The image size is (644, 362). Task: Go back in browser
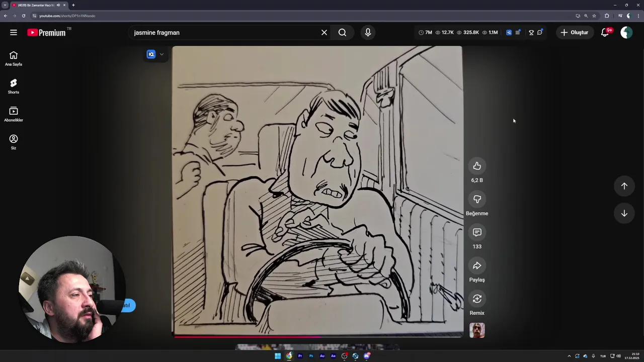point(6,16)
